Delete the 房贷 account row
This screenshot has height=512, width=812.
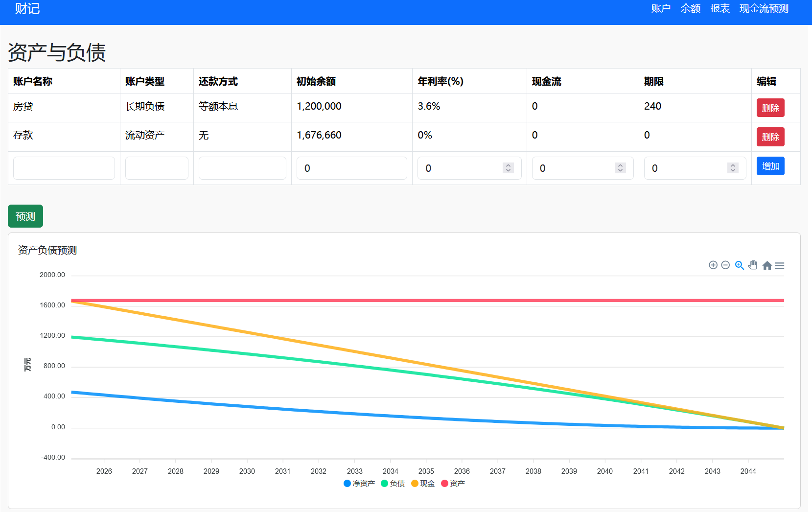click(x=770, y=108)
